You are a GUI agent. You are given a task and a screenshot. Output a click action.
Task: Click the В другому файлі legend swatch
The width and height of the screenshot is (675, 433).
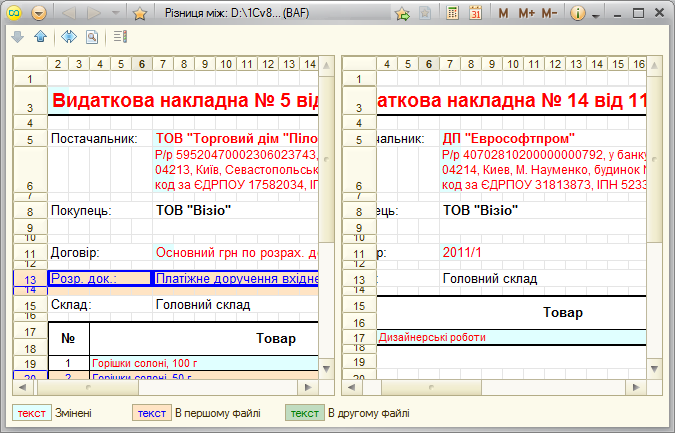(x=304, y=413)
